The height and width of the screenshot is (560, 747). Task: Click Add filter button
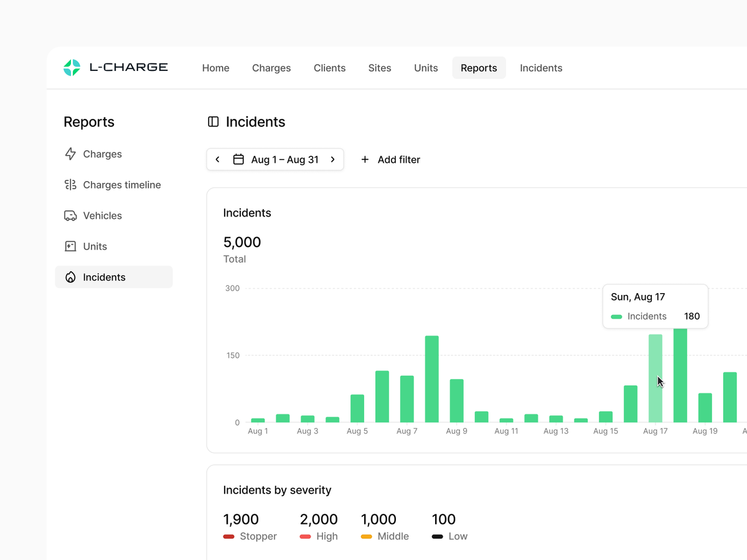point(391,160)
